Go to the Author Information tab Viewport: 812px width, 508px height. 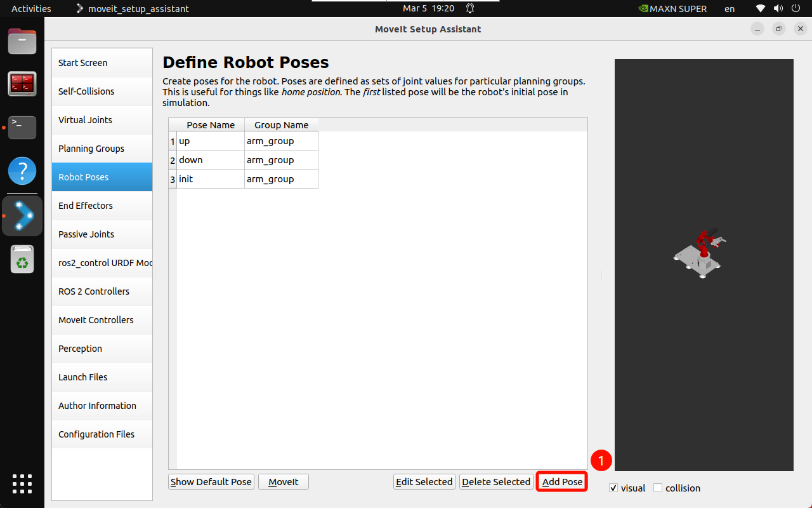pyautogui.click(x=102, y=406)
